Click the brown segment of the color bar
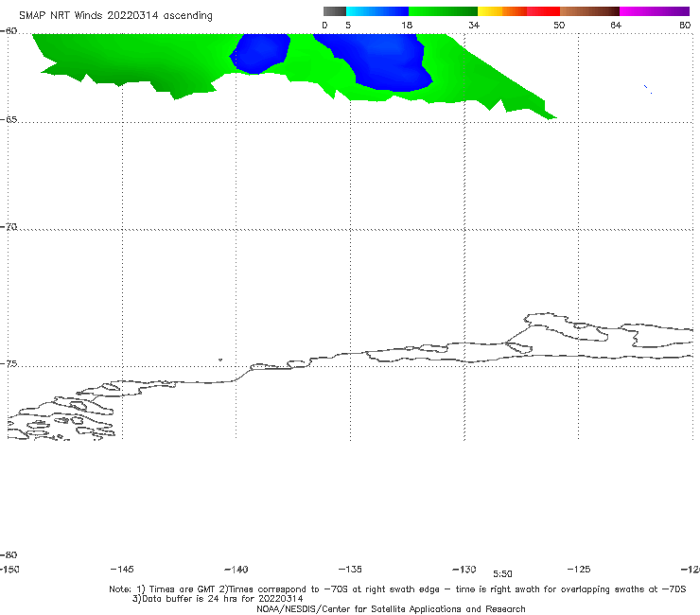Image resolution: width=700 pixels, height=615 pixels. point(589,11)
